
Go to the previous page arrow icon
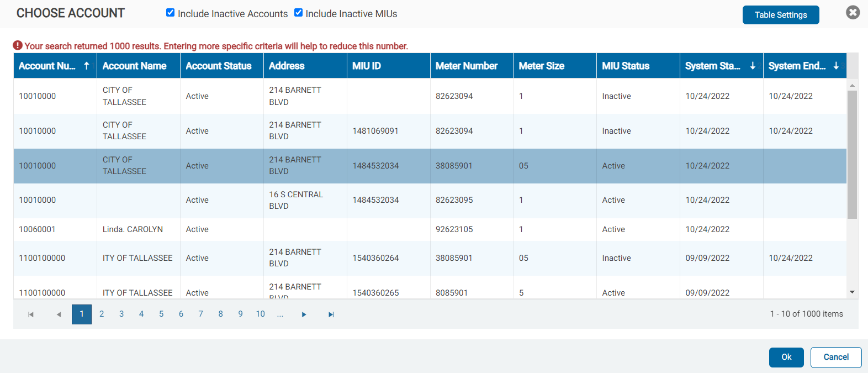(59, 314)
